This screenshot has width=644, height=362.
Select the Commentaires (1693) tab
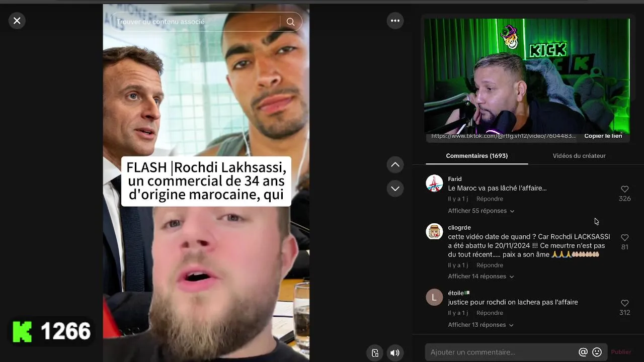coord(476,156)
